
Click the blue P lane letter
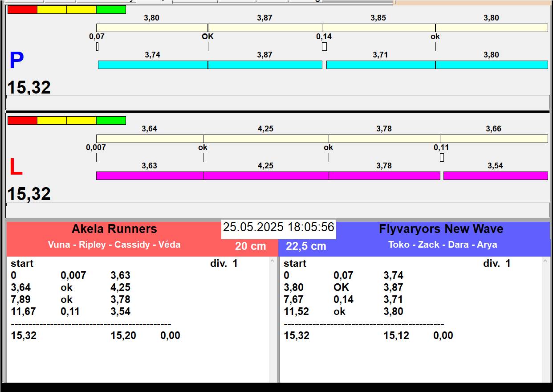16,61
